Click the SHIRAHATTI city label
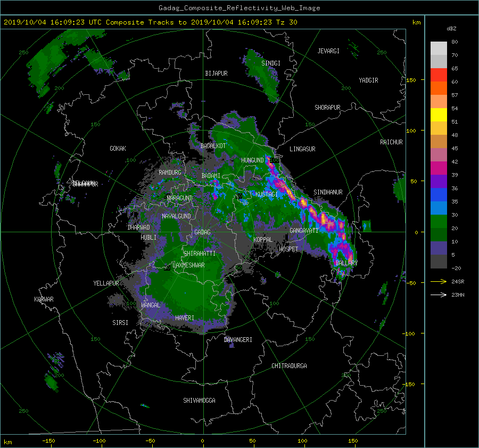Screen dimensions: 479x448 click(200, 254)
